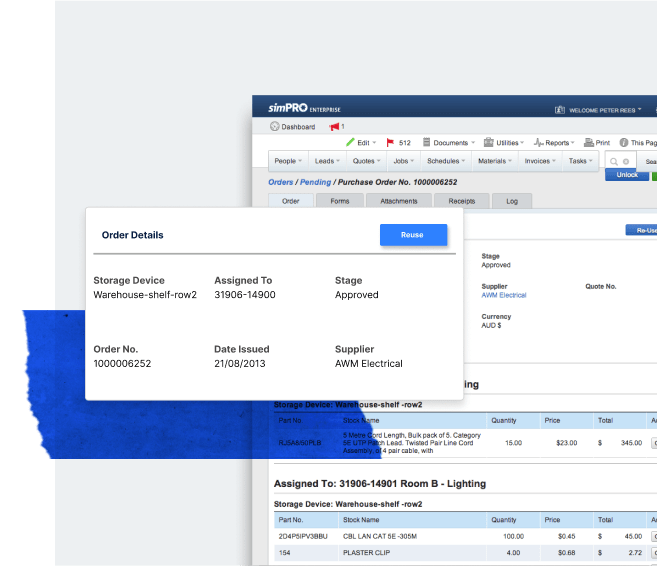Click the Orders breadcrumb link

(281, 182)
